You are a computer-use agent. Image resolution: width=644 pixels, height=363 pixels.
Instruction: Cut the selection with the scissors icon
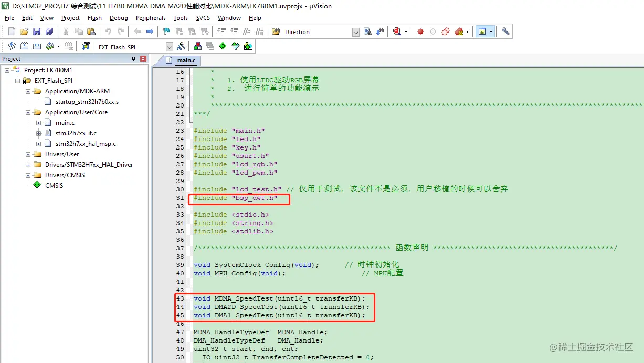click(66, 31)
